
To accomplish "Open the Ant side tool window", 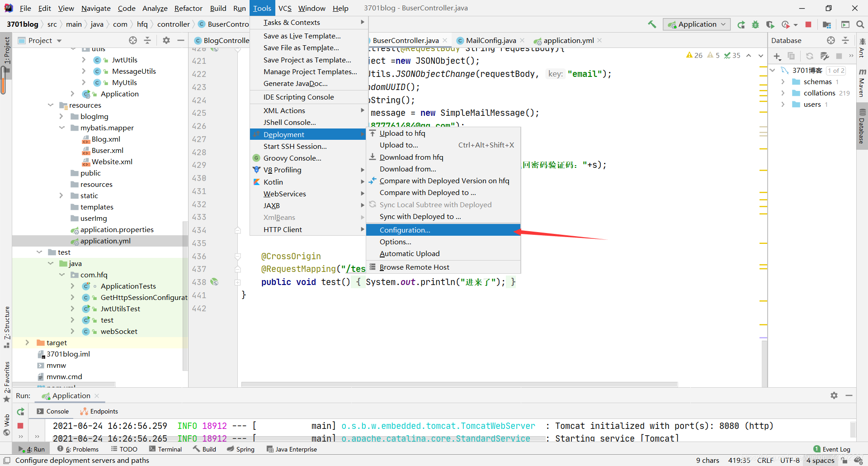I will coord(862,48).
